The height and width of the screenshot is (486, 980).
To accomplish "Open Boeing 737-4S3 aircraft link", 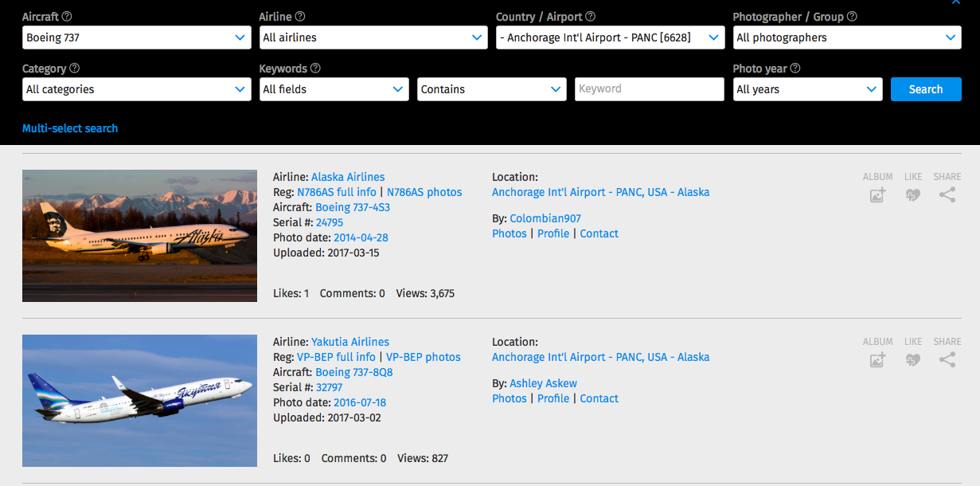I will 353,207.
